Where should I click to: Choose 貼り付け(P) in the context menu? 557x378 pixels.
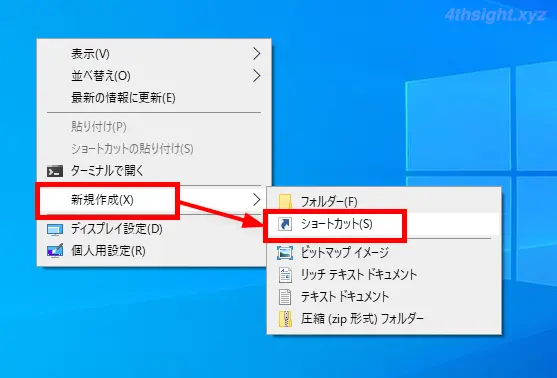[154, 127]
